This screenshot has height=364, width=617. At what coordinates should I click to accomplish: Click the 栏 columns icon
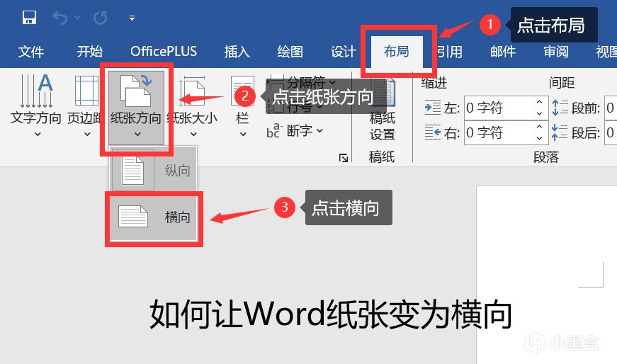pos(242,91)
